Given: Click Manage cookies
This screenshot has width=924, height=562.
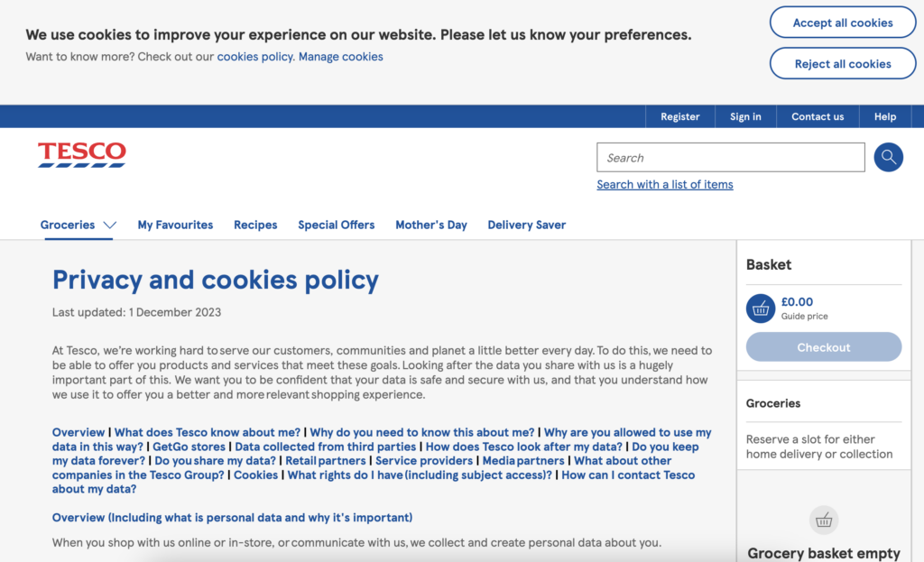Looking at the screenshot, I should tap(340, 56).
